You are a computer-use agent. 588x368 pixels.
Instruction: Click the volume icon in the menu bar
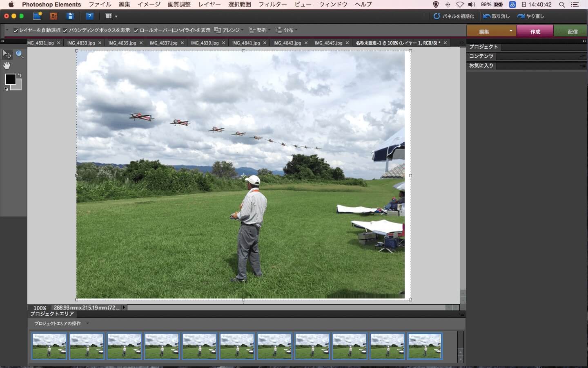coord(472,4)
